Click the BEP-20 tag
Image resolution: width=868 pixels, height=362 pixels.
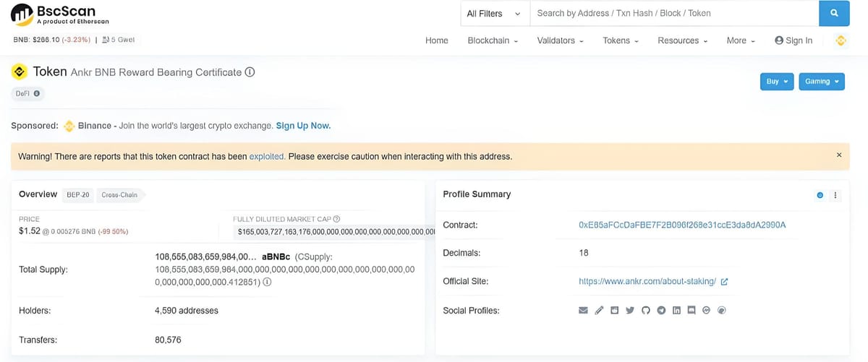coord(77,195)
